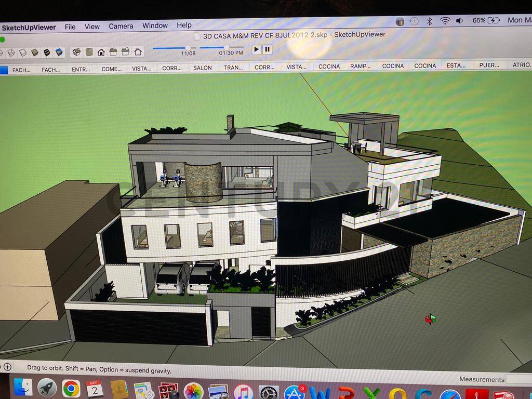
Task: Open Google Chrome from the Dock
Action: point(71,388)
